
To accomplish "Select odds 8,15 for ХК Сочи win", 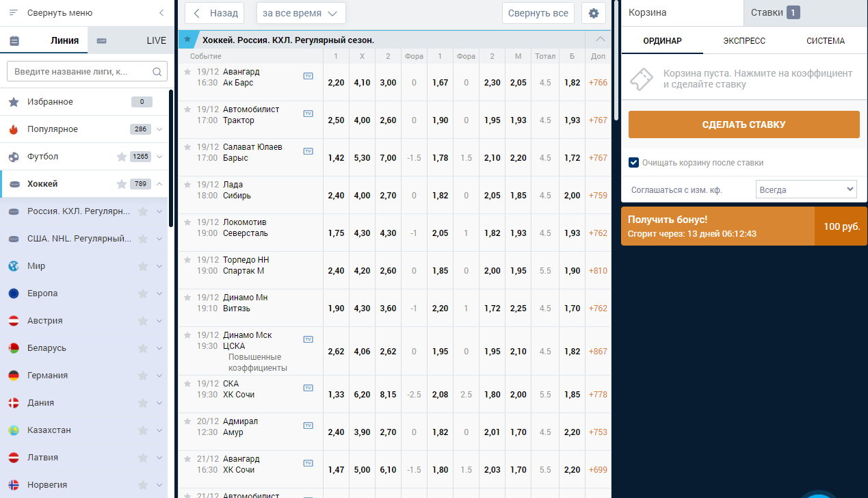I will (388, 395).
